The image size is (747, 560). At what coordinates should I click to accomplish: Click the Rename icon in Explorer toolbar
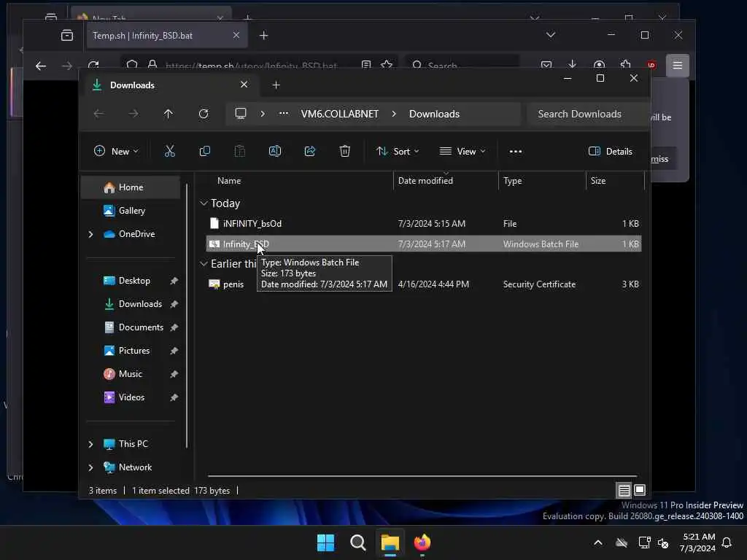[x=275, y=152]
